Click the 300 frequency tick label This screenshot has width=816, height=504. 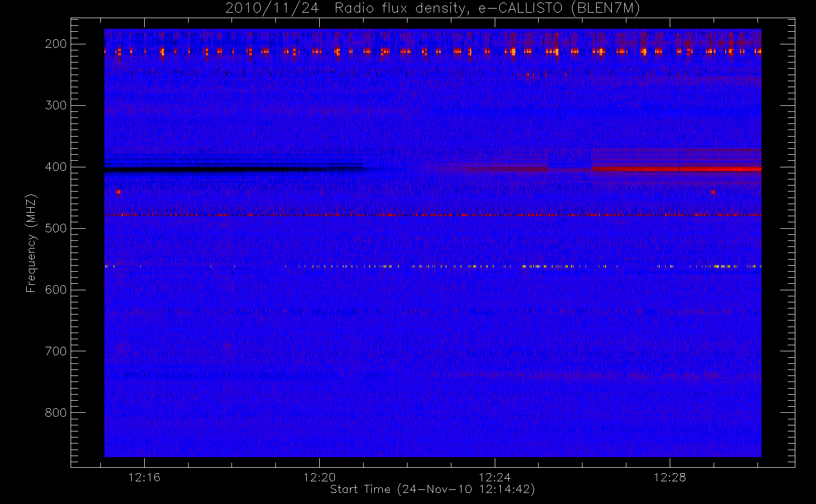pyautogui.click(x=55, y=105)
